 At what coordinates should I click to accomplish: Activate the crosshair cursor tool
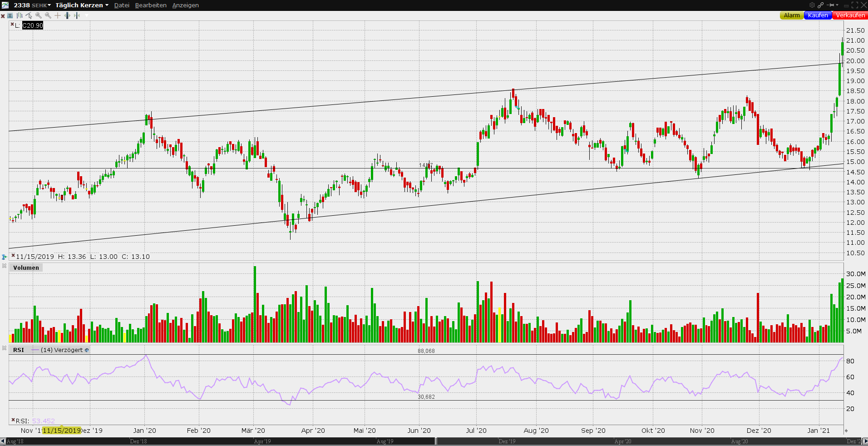58,15
